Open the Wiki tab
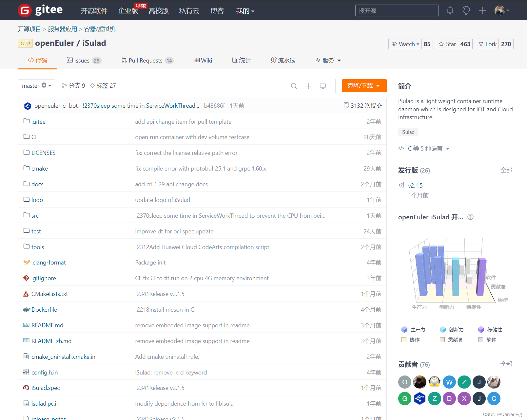This screenshot has height=420, width=527. [x=203, y=60]
